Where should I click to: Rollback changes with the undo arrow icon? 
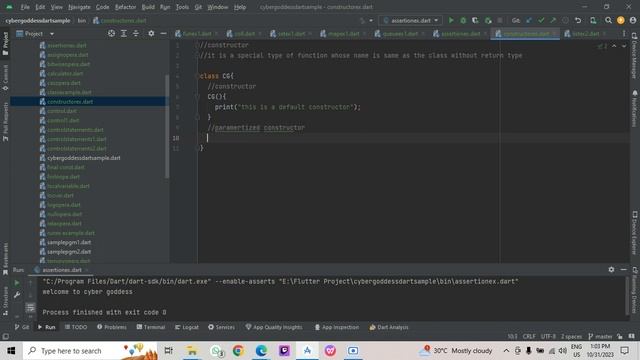tap(578, 20)
